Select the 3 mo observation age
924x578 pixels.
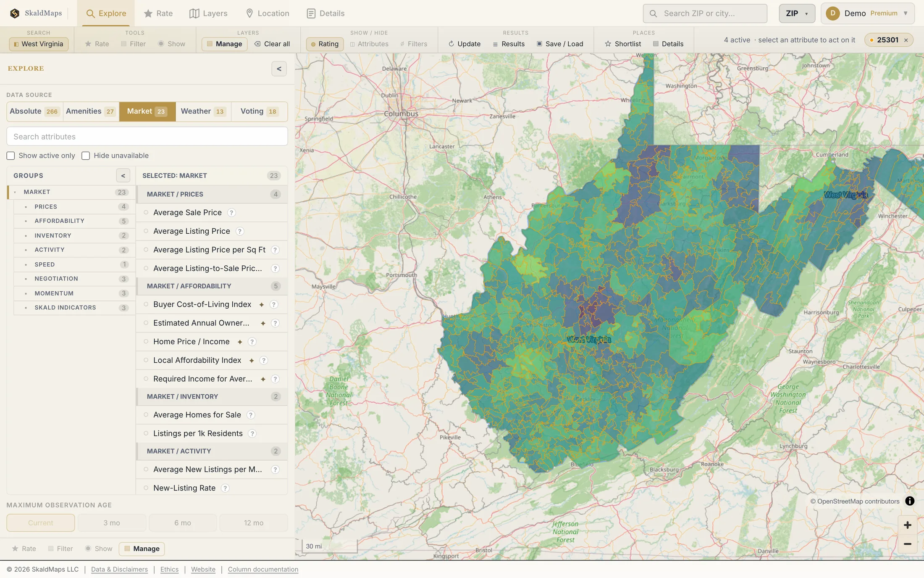[112, 523]
